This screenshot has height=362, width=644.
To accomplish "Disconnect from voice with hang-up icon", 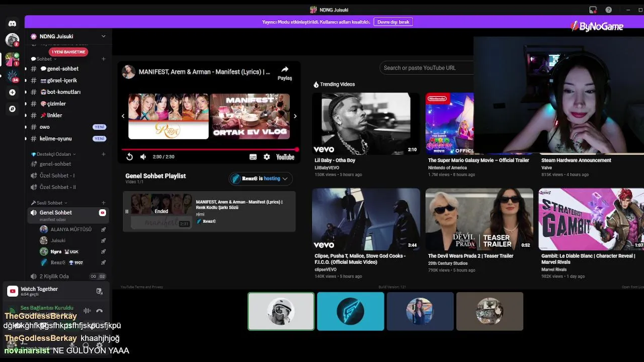I will 99,311.
